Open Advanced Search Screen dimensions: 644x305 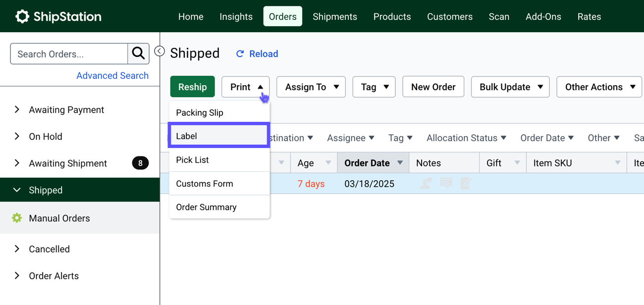click(112, 75)
